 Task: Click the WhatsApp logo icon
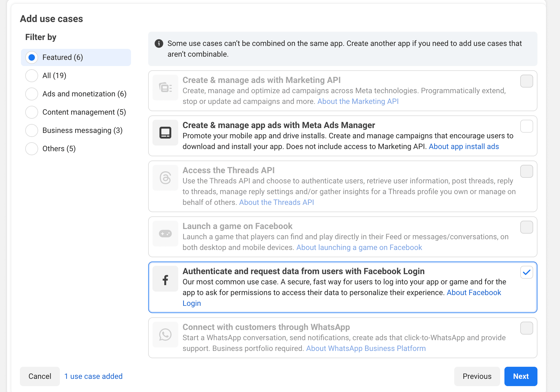(x=165, y=335)
